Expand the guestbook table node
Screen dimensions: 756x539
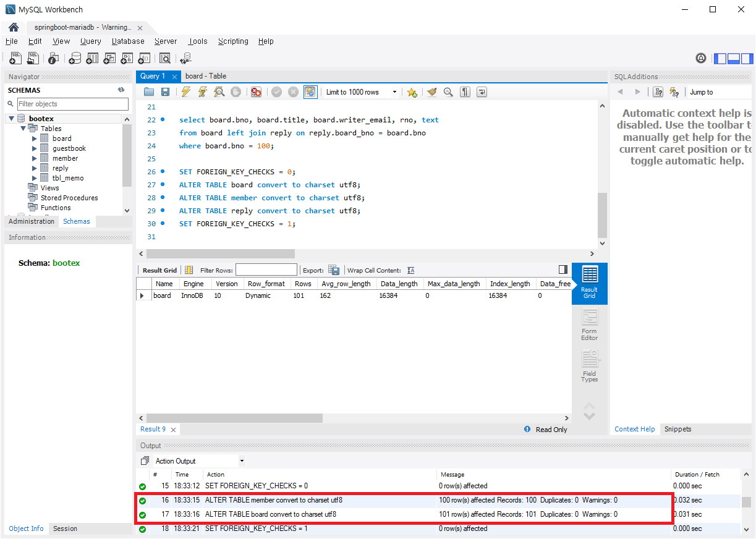[x=34, y=148]
